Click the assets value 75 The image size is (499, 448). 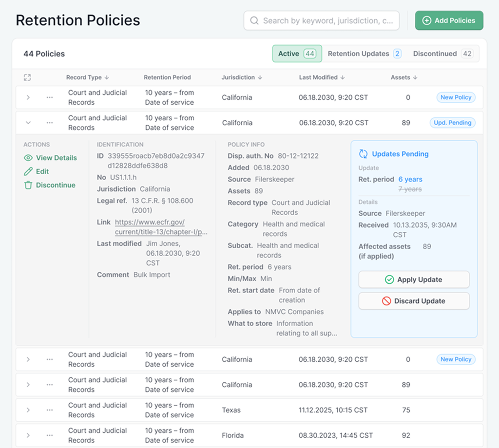406,410
